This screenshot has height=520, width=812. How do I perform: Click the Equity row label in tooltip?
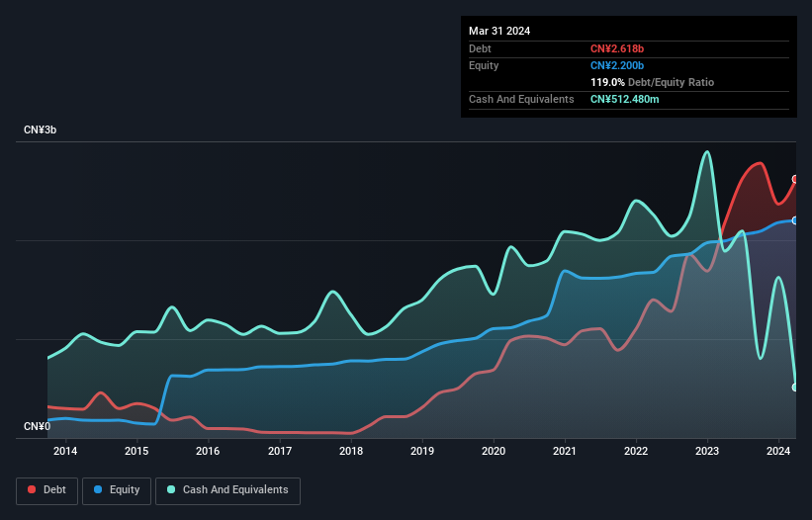pyautogui.click(x=484, y=65)
